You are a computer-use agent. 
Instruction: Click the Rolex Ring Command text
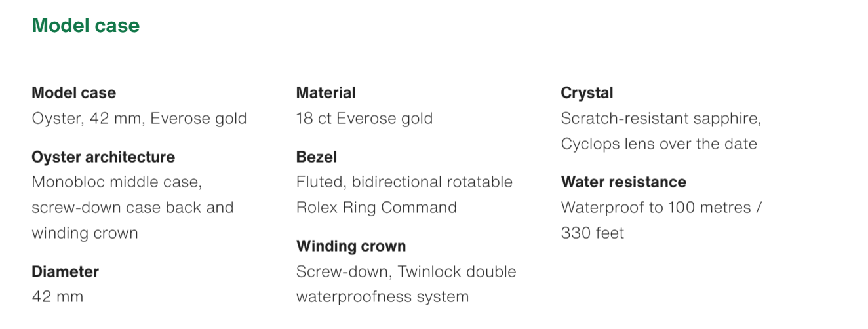(376, 208)
